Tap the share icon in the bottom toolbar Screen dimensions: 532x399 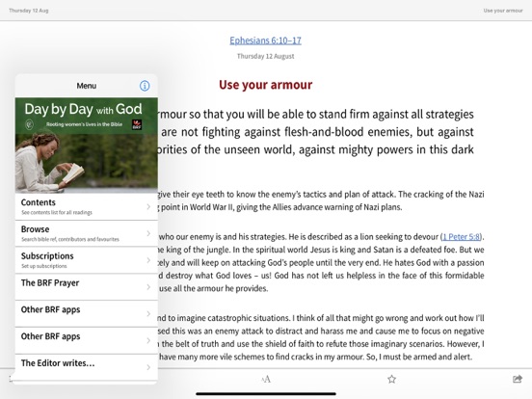point(518,379)
